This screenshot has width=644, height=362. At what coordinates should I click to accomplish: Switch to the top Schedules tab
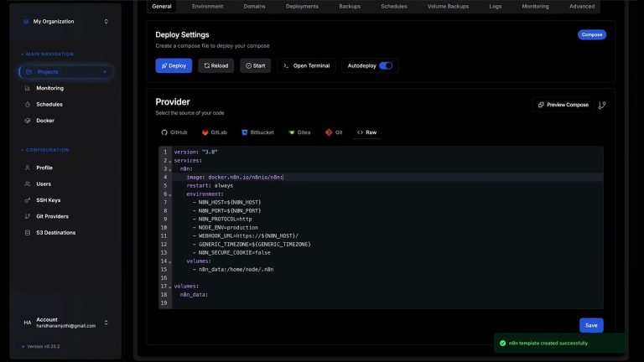click(394, 6)
